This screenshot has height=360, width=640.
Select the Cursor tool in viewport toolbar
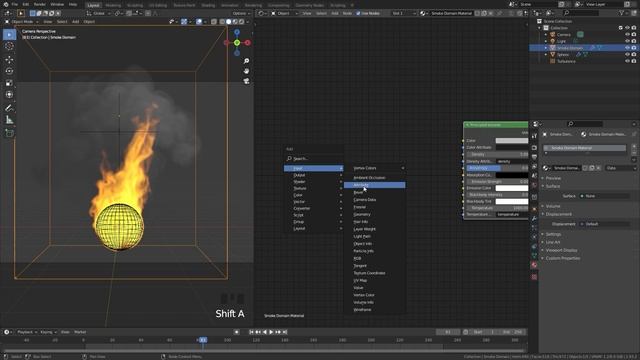(9, 46)
